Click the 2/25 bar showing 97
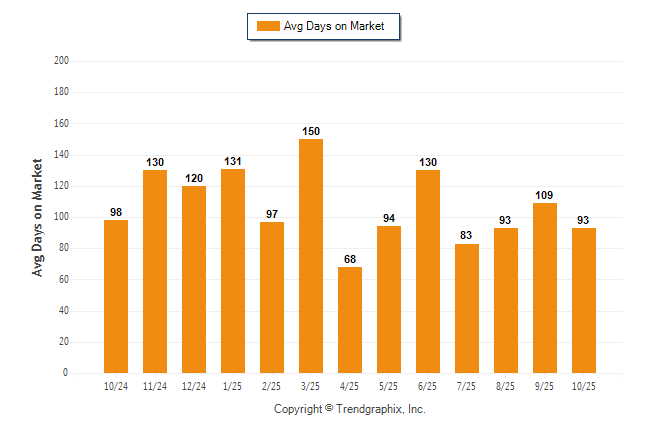Image resolution: width=646 pixels, height=434 pixels. tap(272, 297)
